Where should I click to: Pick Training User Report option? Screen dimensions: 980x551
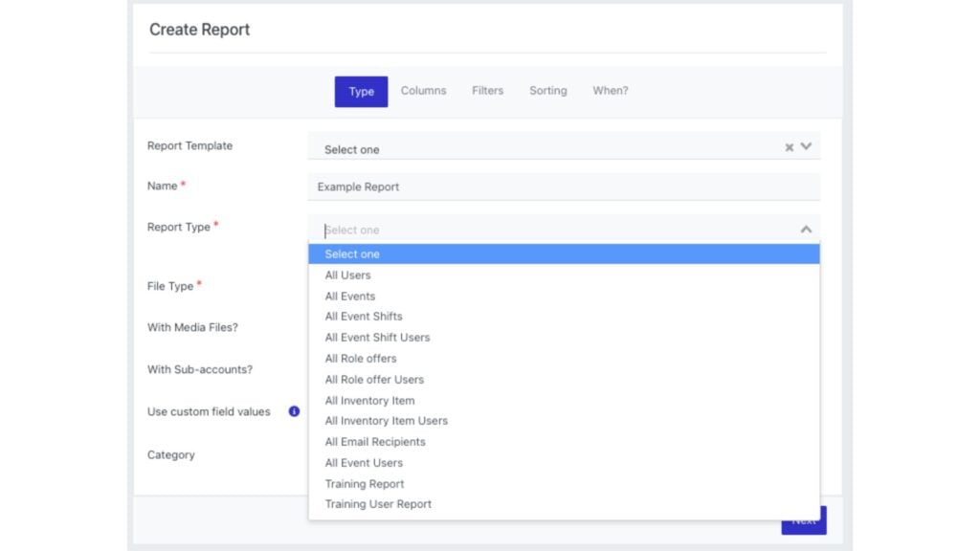click(378, 504)
